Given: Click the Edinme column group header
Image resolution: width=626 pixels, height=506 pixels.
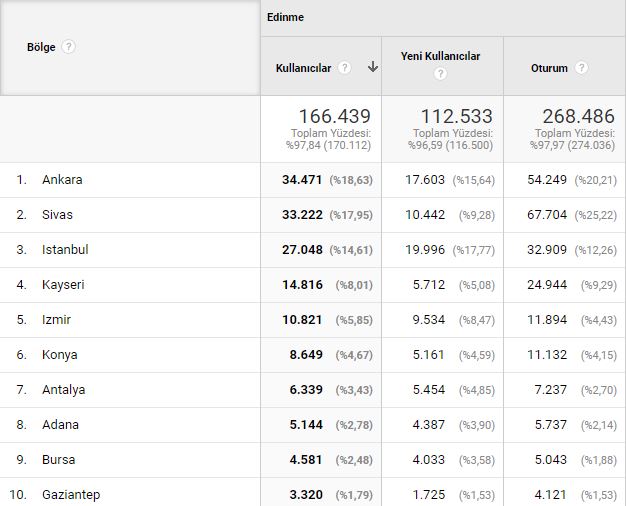Looking at the screenshot, I should point(285,17).
